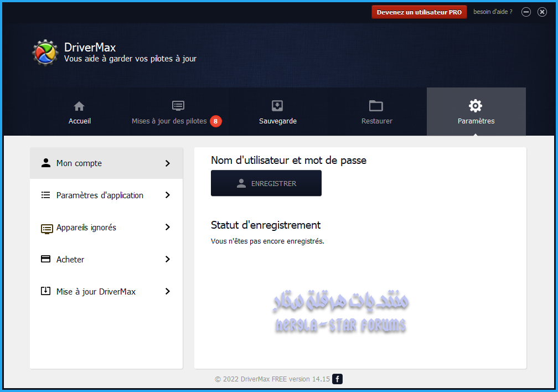Click the ENREGISTRER label text
The height and width of the screenshot is (392, 558).
tap(273, 184)
